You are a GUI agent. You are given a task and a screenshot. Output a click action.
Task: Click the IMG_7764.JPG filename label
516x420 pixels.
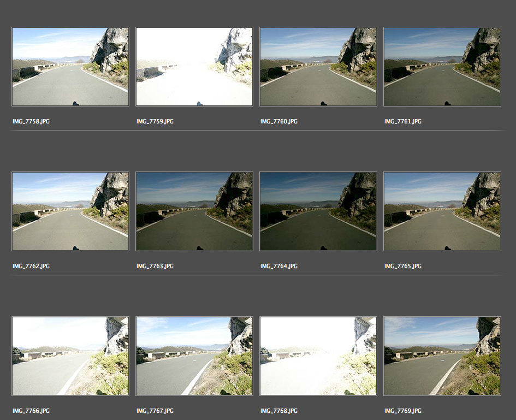coord(279,266)
